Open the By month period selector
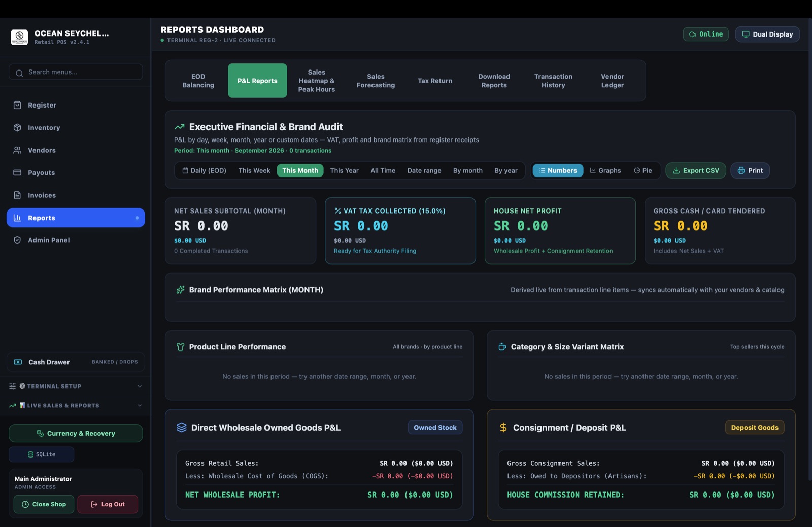 468,170
